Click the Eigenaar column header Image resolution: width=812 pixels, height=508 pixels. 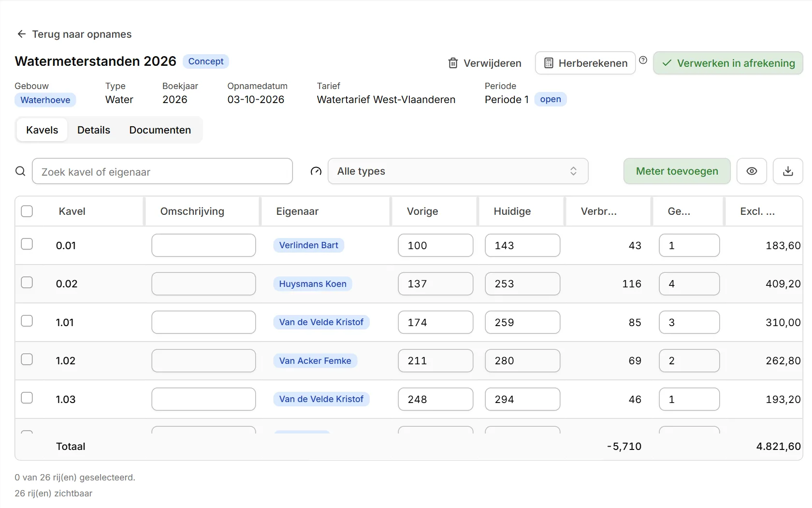click(x=297, y=211)
